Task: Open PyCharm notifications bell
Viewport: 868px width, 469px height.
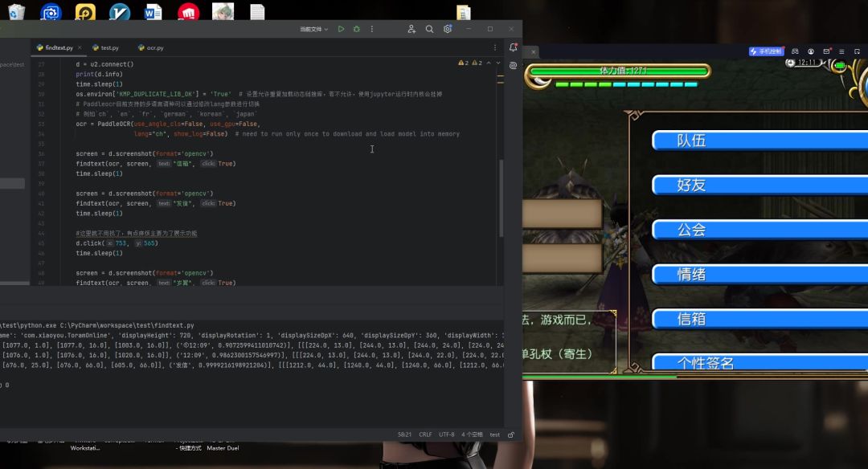Action: (x=513, y=47)
